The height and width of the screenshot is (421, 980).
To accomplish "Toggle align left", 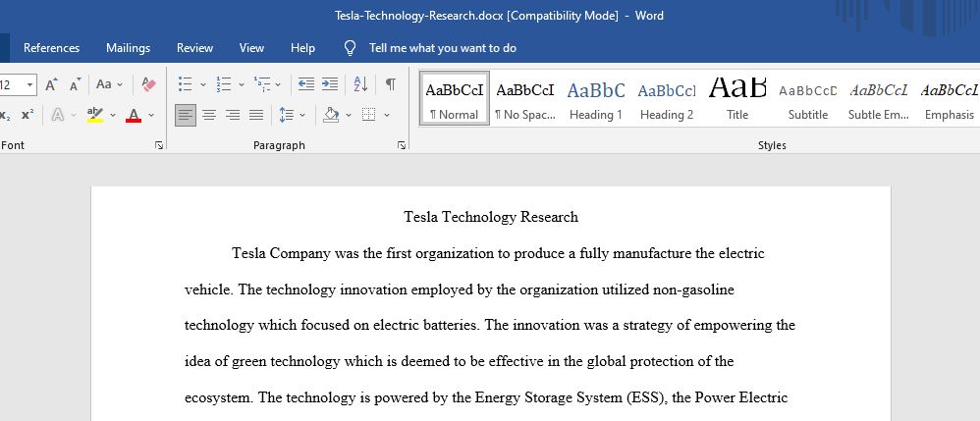I will pos(185,115).
